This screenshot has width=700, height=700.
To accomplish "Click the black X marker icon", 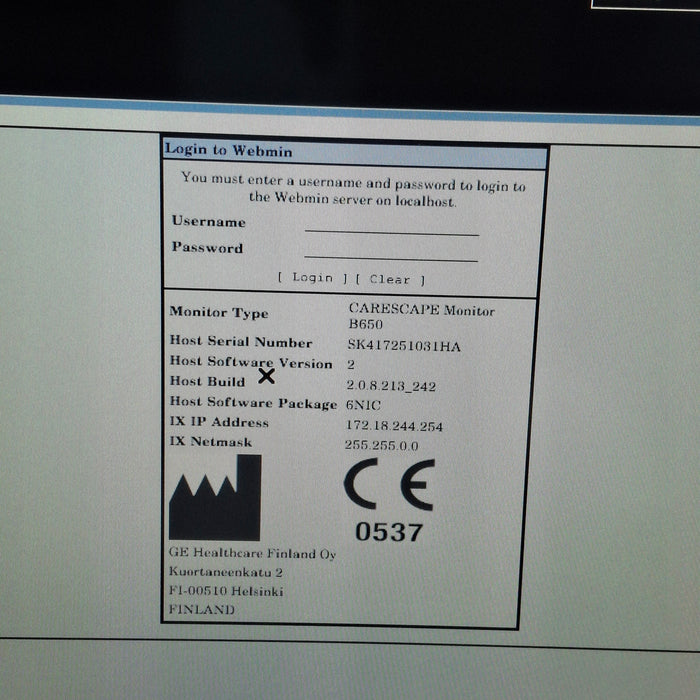I will coord(266,376).
